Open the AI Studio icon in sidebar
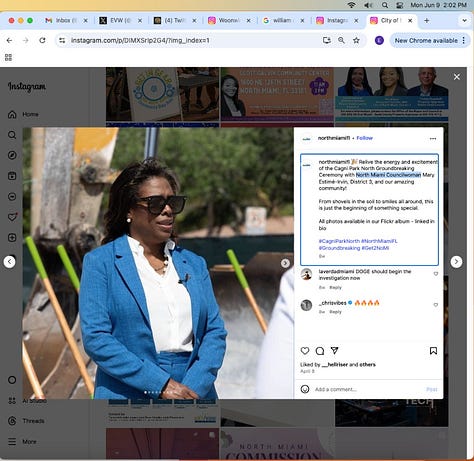The height and width of the screenshot is (461, 474). click(12, 400)
